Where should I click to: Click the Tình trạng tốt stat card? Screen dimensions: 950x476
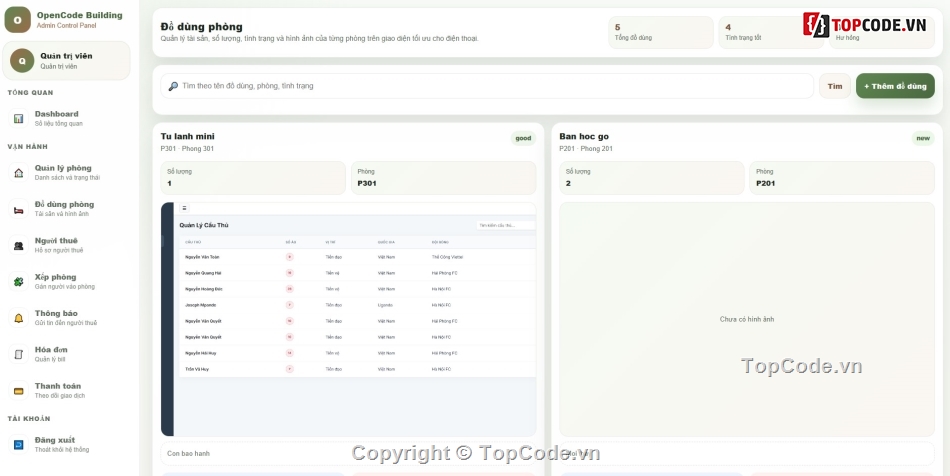[771, 32]
